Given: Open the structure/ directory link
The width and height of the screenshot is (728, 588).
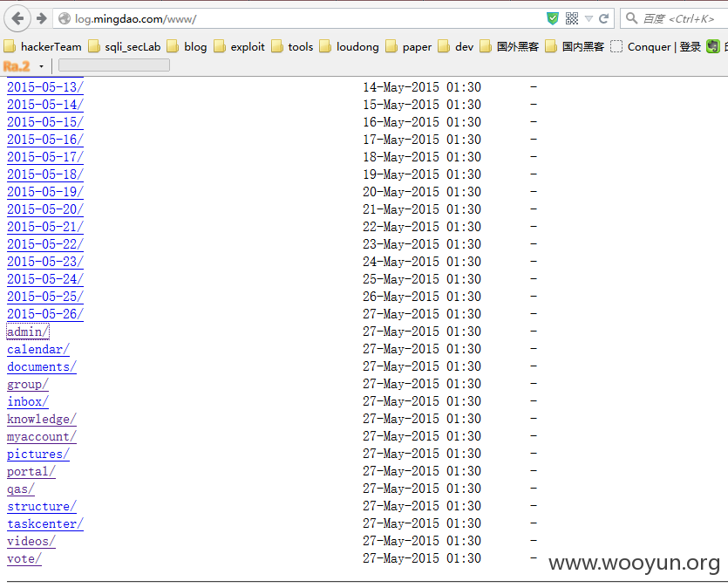Looking at the screenshot, I should coord(42,506).
